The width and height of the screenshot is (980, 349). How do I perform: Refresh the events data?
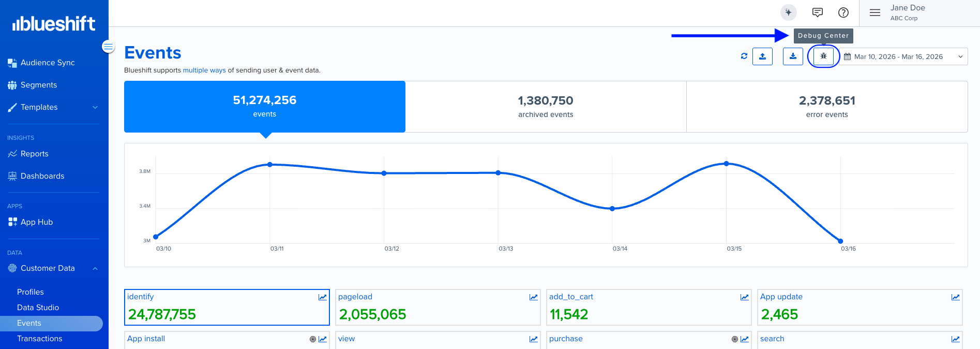[744, 56]
